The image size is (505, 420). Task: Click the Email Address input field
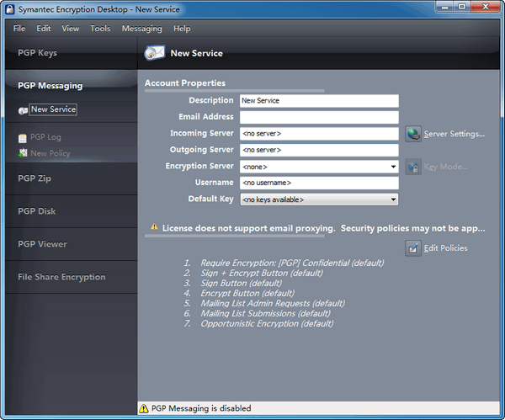tap(318, 117)
